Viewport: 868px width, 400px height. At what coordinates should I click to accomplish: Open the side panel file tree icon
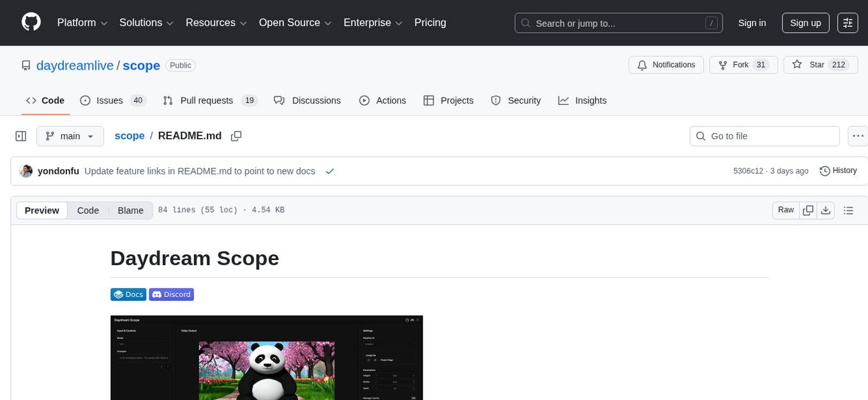coord(20,135)
